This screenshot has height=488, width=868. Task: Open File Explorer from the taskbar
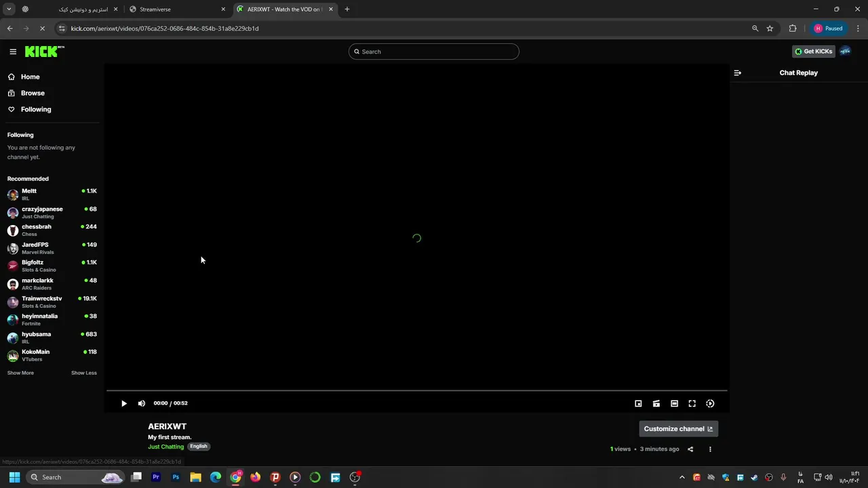[x=195, y=477]
